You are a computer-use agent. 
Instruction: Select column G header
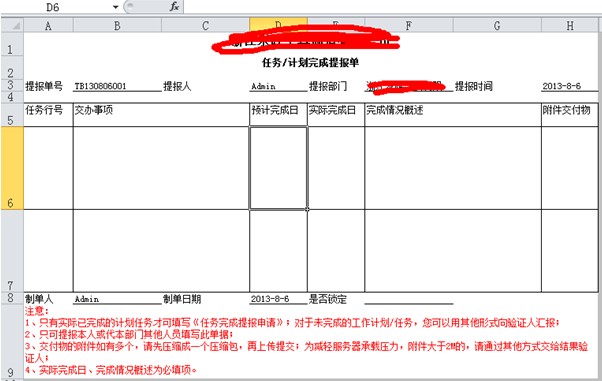point(497,25)
